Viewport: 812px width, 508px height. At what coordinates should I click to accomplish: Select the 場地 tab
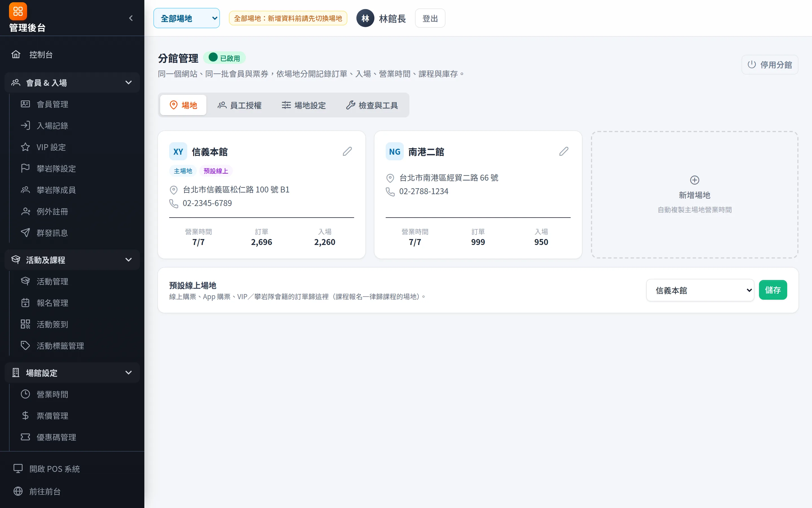tap(183, 105)
